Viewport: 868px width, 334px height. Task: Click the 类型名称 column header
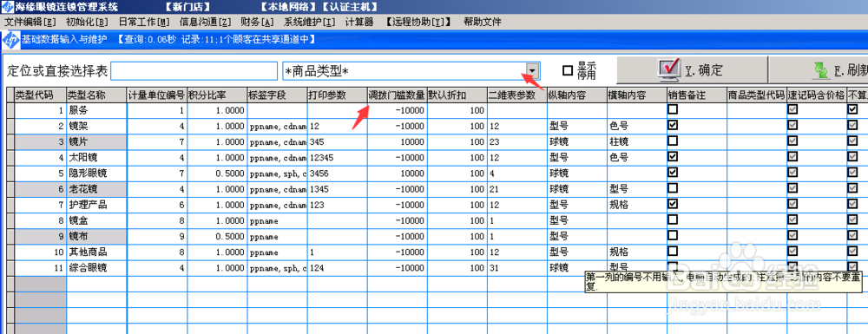[96, 95]
